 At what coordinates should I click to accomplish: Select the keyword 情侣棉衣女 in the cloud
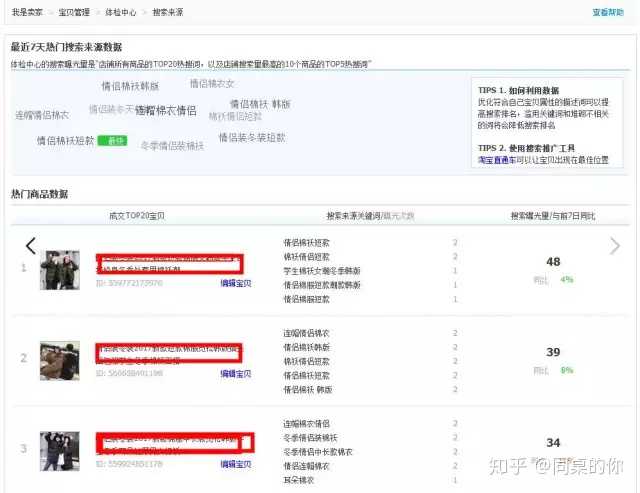click(x=212, y=84)
